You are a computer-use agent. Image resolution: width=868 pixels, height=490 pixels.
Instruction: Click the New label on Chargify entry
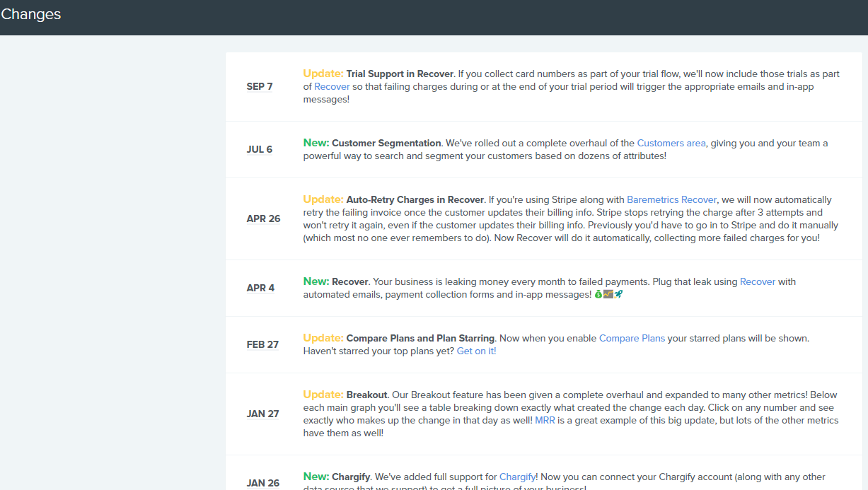(x=316, y=477)
